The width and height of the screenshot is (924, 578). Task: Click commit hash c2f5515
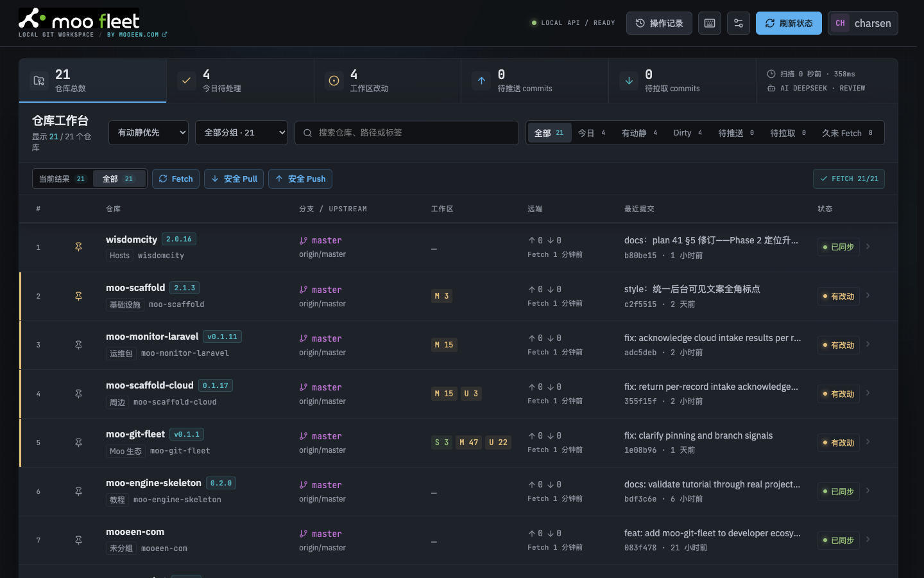click(x=640, y=304)
